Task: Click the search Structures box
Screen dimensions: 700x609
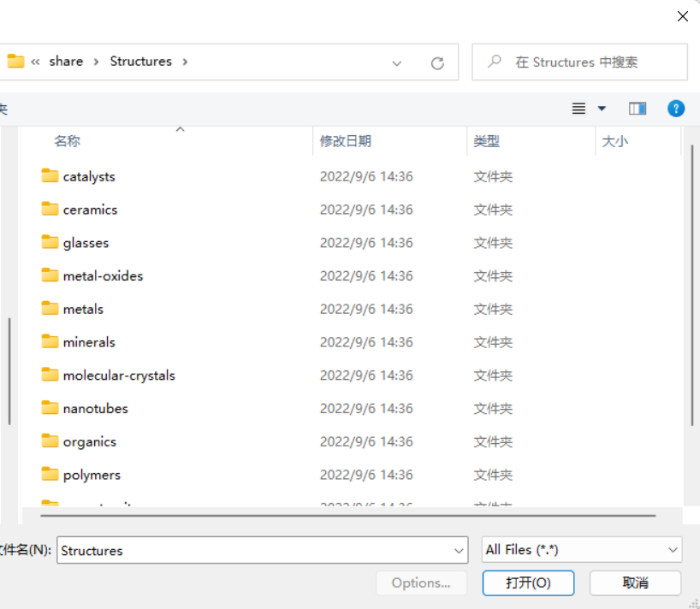Action: click(579, 62)
